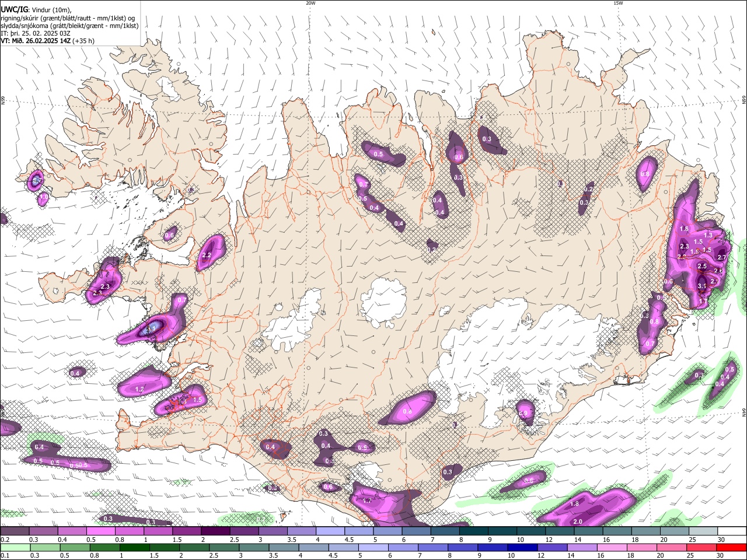Pick the navy blue swatch labeled 10 in lower legend row
The width and height of the screenshot is (747, 560).
[522, 547]
